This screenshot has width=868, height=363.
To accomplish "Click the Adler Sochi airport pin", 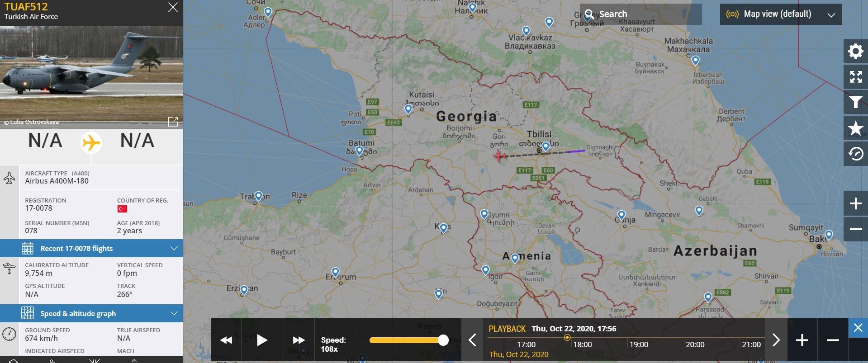I will point(268,12).
